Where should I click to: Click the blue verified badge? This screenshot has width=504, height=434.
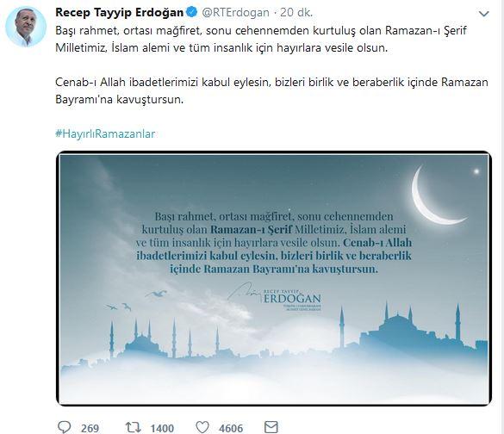pos(192,13)
